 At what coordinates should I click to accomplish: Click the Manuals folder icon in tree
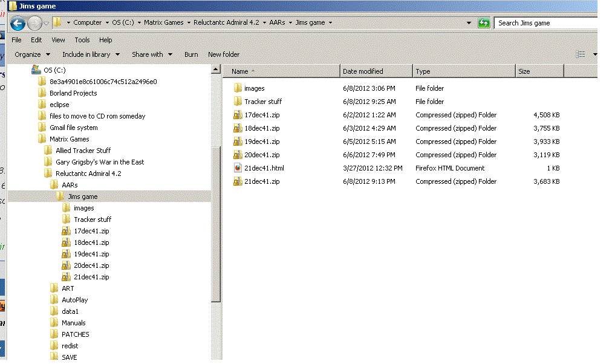54,323
